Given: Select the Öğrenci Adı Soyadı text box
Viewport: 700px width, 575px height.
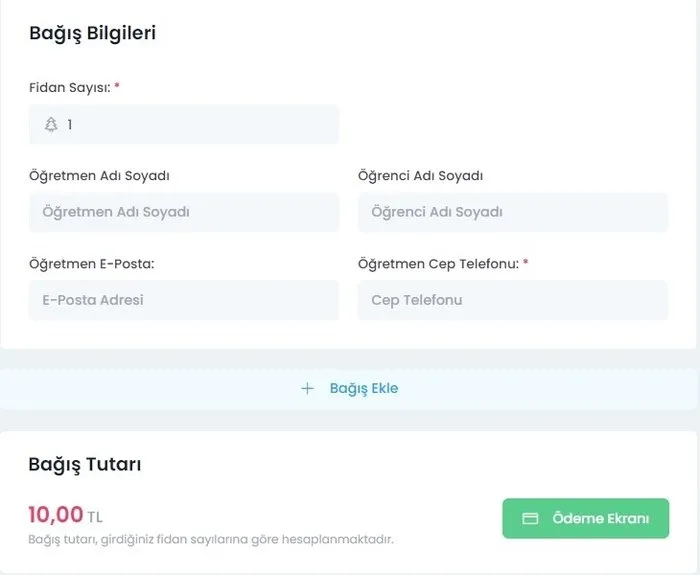Looking at the screenshot, I should (x=512, y=212).
